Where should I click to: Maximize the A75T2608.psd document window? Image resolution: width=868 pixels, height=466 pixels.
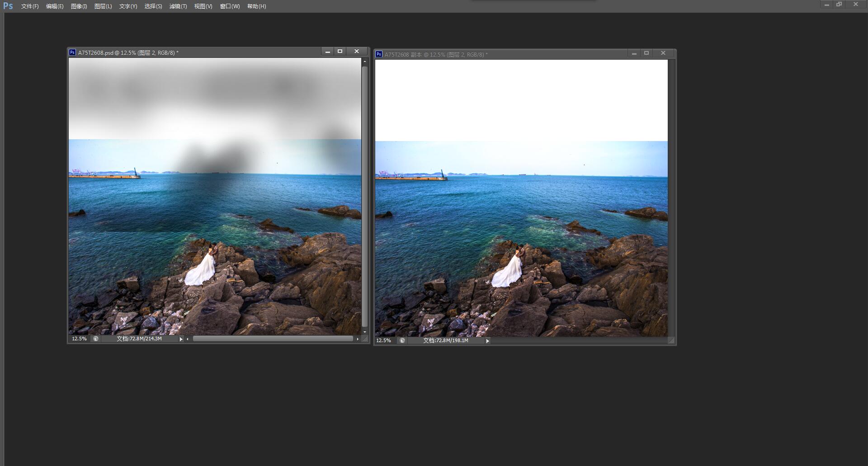[340, 52]
